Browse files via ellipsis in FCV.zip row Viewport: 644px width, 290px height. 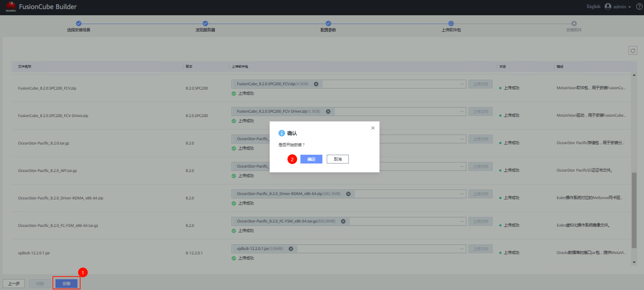[462, 84]
